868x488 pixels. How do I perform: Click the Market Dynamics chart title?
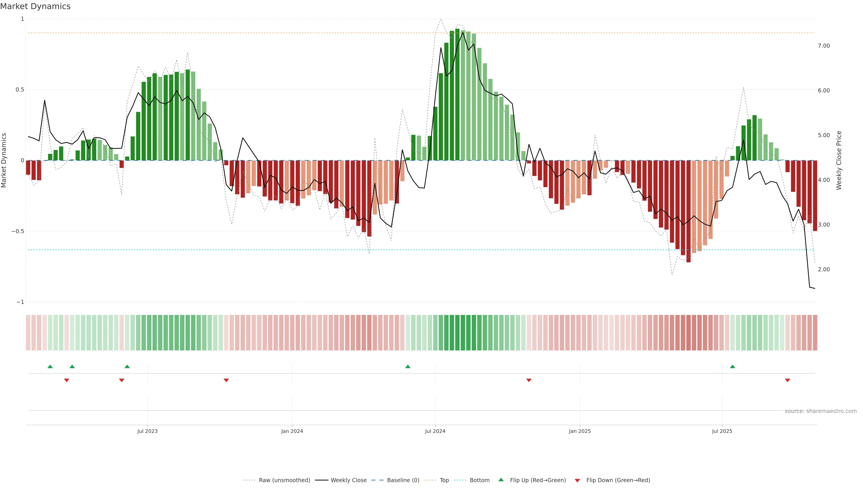pos(35,6)
